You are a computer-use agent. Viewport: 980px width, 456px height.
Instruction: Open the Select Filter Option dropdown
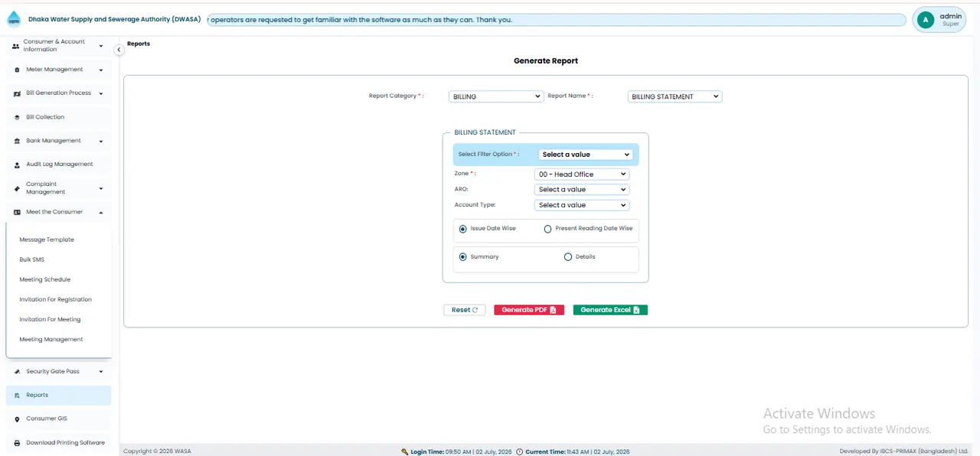[586, 155]
